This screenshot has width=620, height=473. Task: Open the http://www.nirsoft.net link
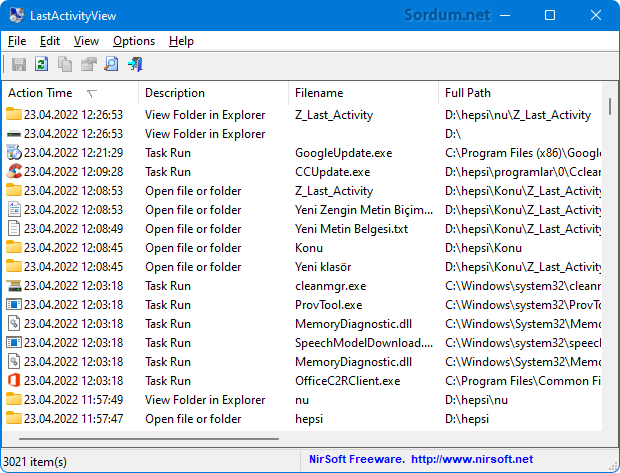(x=472, y=459)
